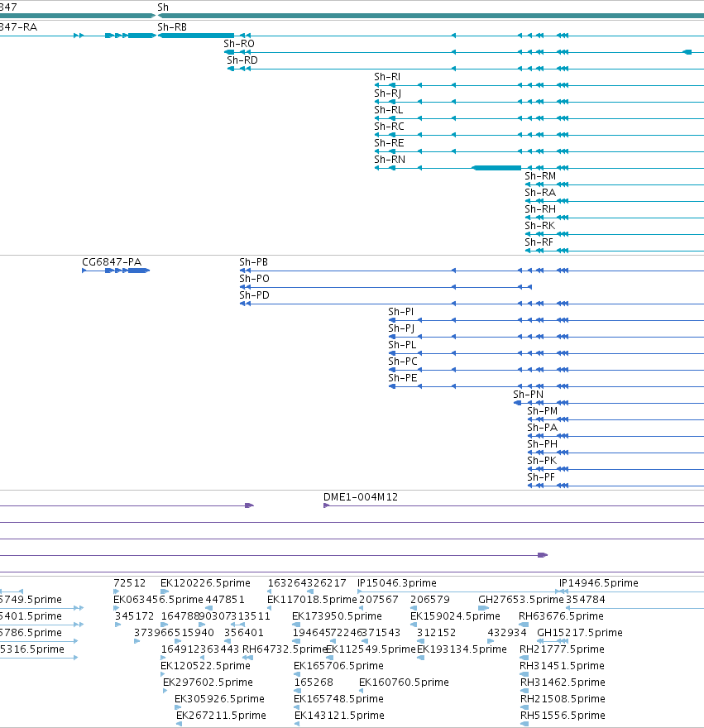The image size is (704, 728).
Task: Click the large Sh-RN exon block
Action: tap(496, 168)
